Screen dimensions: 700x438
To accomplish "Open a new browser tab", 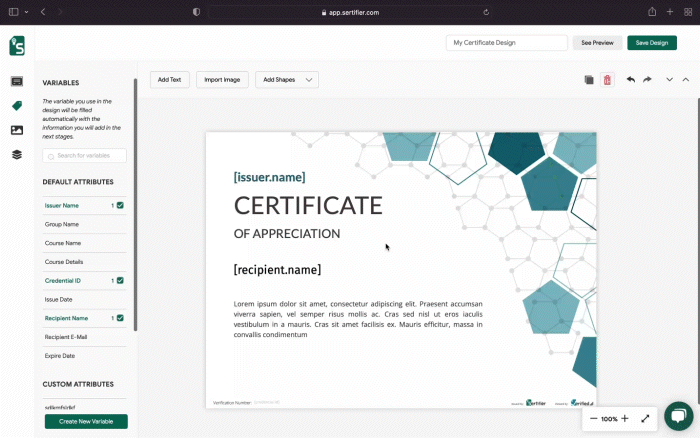I will click(x=670, y=12).
